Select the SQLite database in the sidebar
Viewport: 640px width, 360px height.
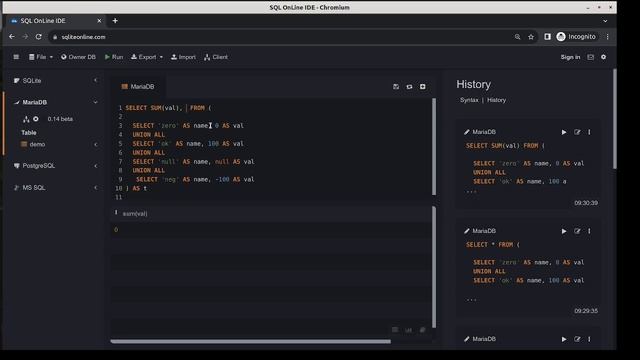click(32, 81)
